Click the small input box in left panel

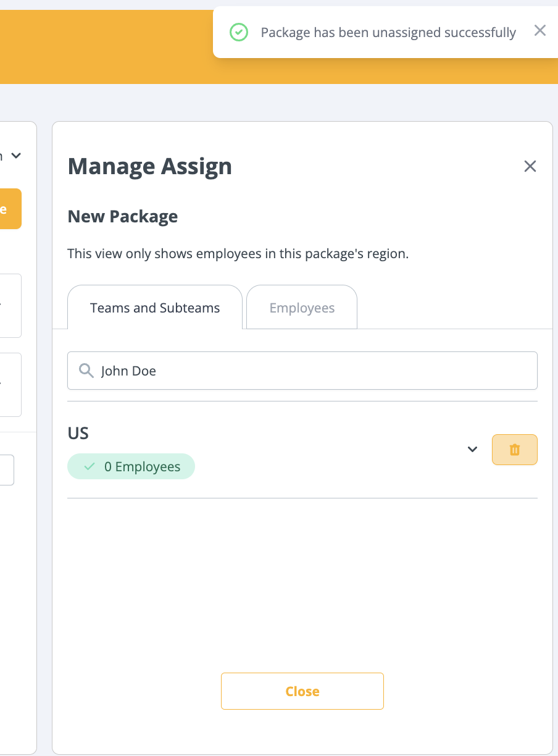point(6,470)
